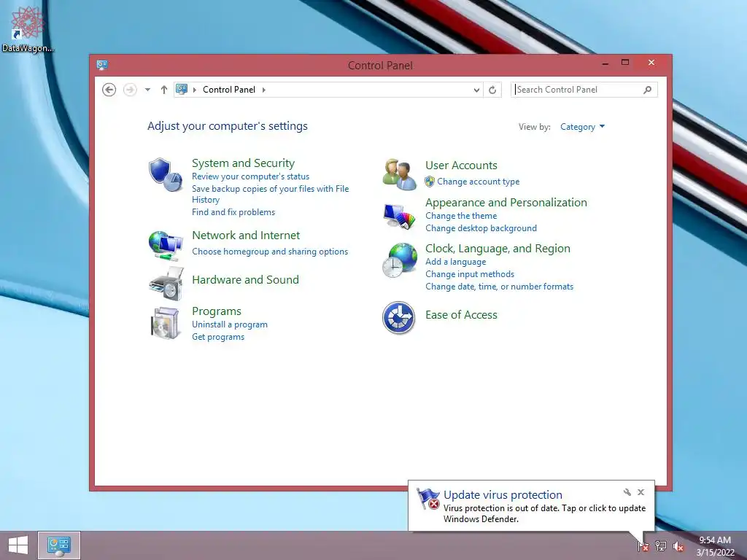Click the Control Panel icon in address bar
Screen dimensions: 747x560
point(182,89)
